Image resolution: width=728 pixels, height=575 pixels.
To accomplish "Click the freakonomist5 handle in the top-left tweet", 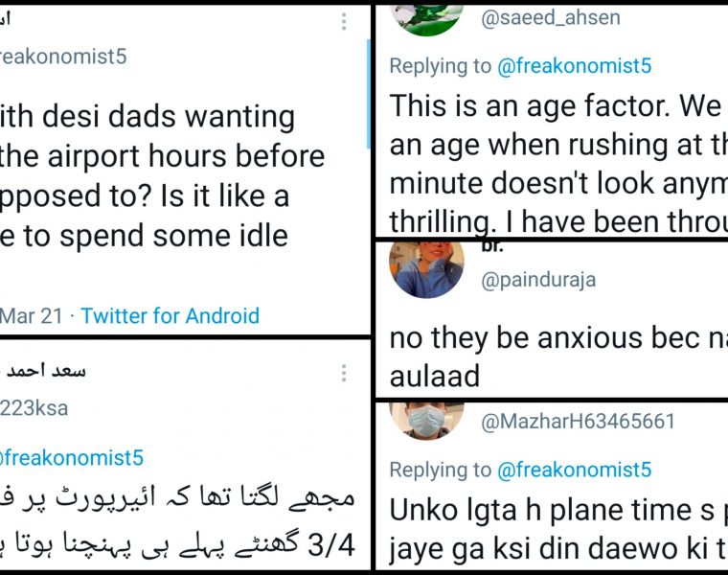I will [x=63, y=57].
